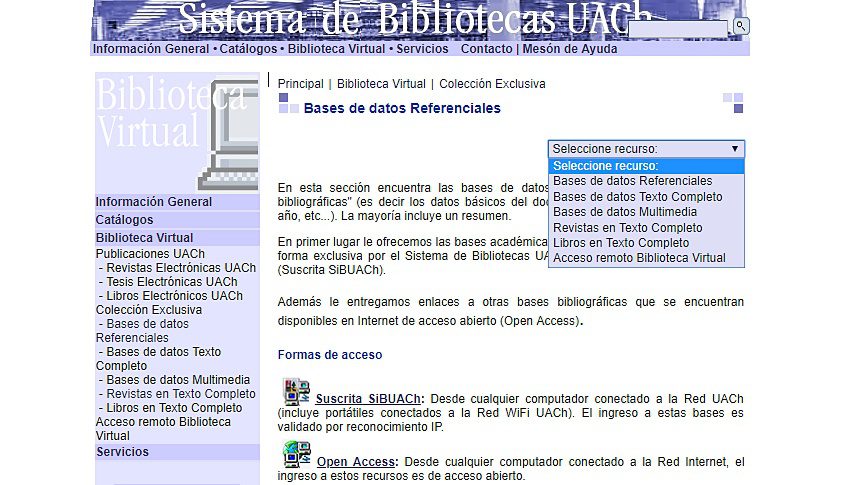Click the 'Bases de datos Referenciales' page heading
The image size is (863, 485).
(x=402, y=108)
